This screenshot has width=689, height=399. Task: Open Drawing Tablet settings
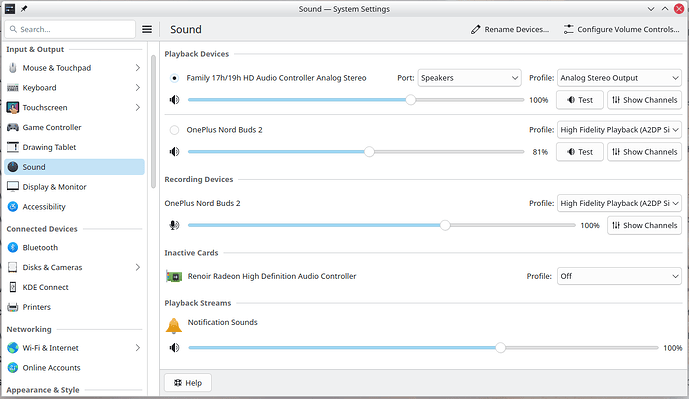[74, 147]
